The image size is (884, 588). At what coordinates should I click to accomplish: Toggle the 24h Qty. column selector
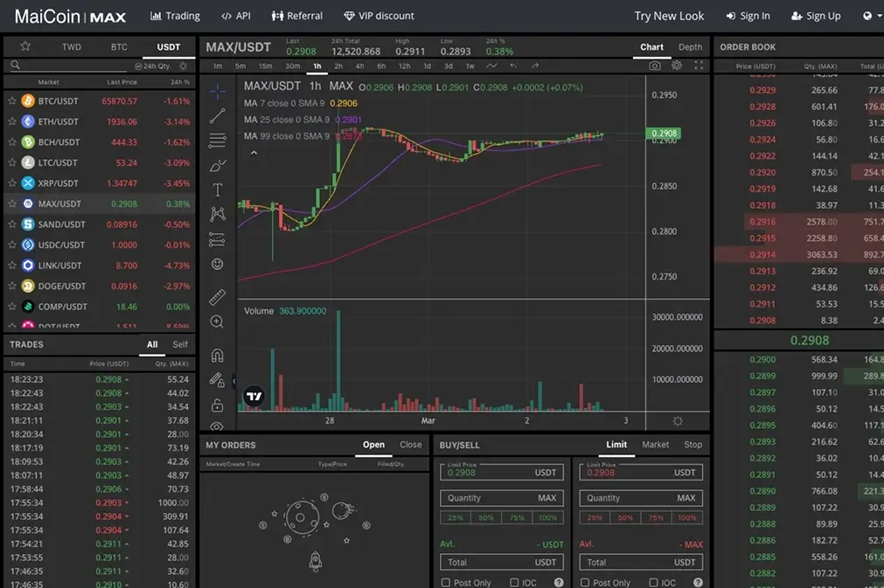pos(153,66)
